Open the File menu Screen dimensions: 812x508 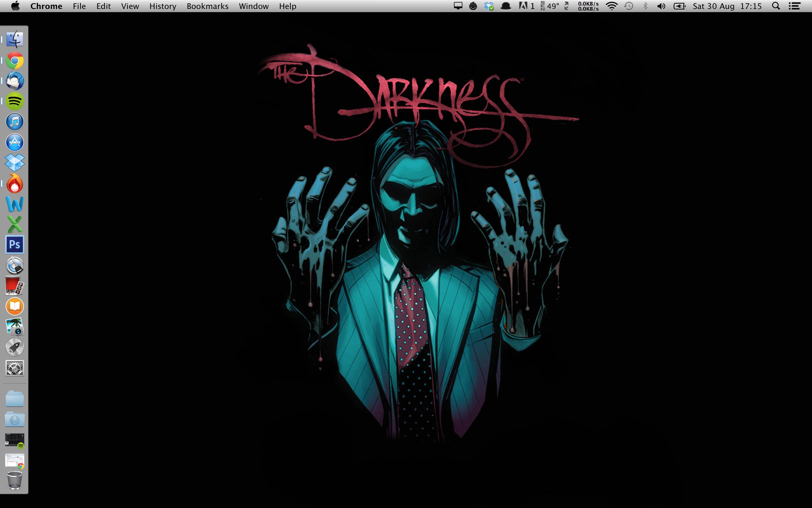tap(79, 6)
